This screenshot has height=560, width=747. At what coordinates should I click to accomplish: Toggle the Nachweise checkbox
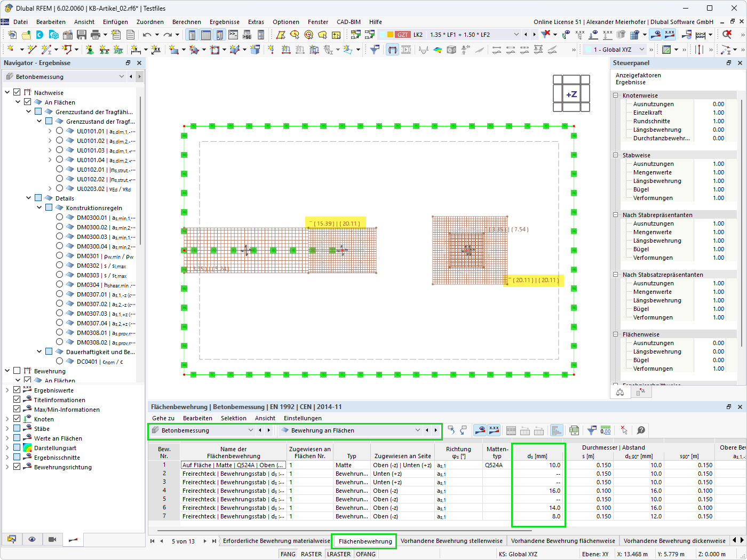coord(17,92)
